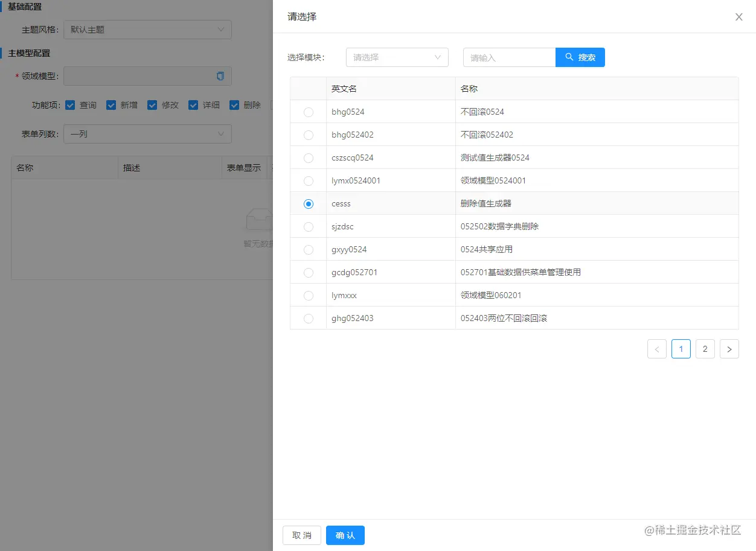Select the radio button for cesss

tap(309, 203)
